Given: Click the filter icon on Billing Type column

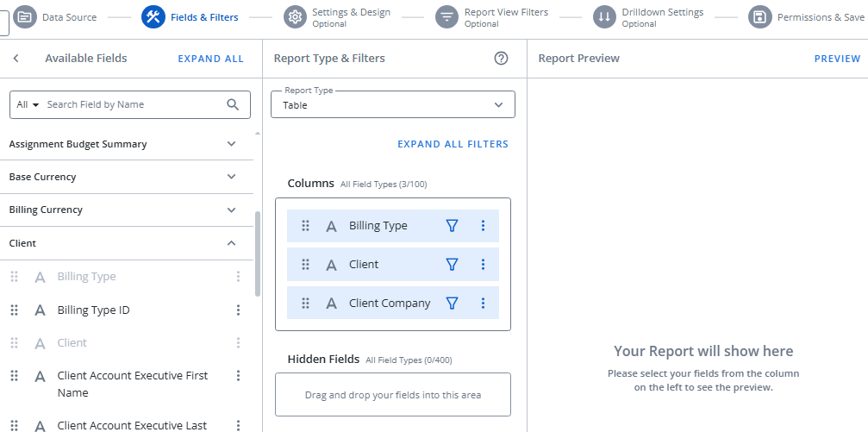Looking at the screenshot, I should (x=452, y=226).
